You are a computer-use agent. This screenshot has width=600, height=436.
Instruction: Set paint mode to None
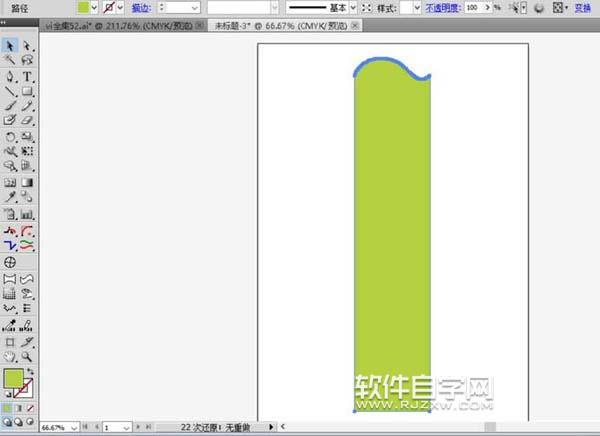click(30, 408)
